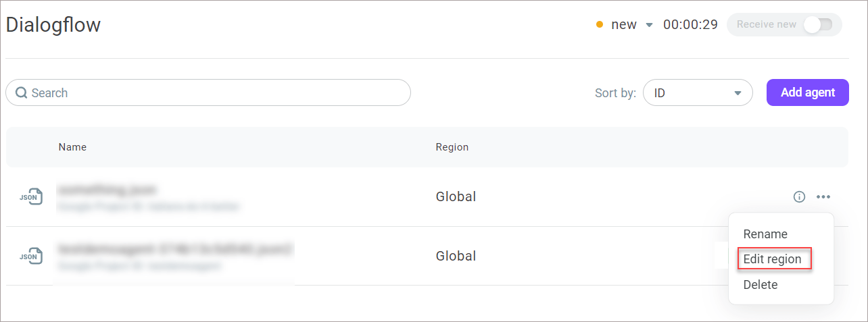Click the magnifier icon in search box
Screen dimensions: 868x322
[x=21, y=93]
